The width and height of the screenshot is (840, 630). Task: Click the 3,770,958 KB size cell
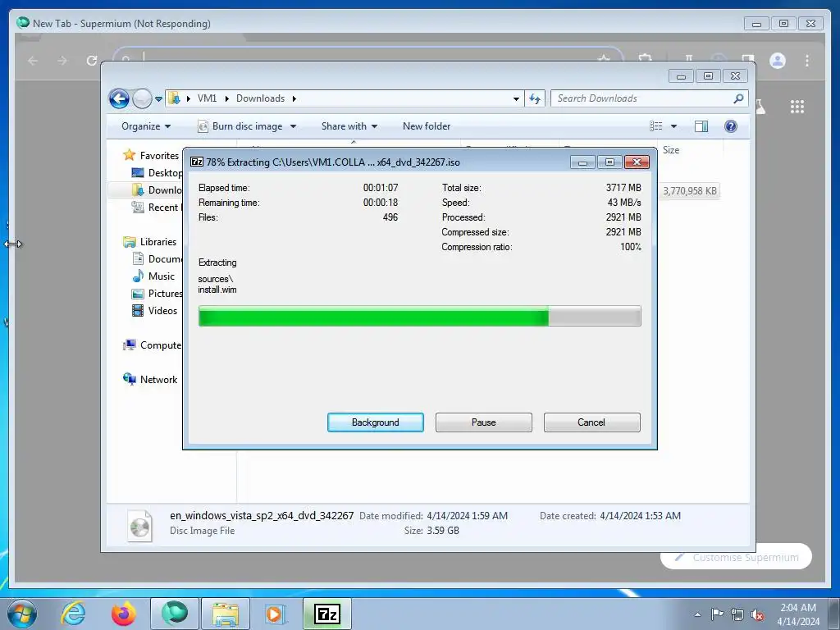689,190
